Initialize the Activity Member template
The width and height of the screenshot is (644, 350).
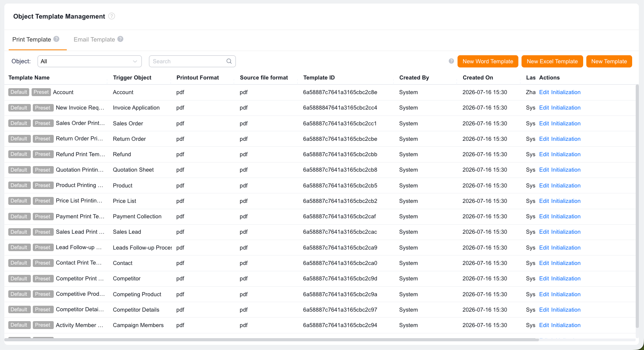pyautogui.click(x=566, y=325)
